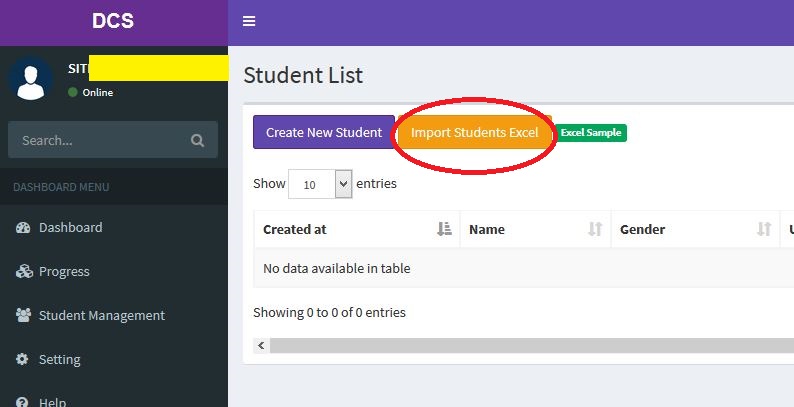The width and height of the screenshot is (794, 407).
Task: Click the horizontal scrollbar left arrow
Action: point(262,346)
